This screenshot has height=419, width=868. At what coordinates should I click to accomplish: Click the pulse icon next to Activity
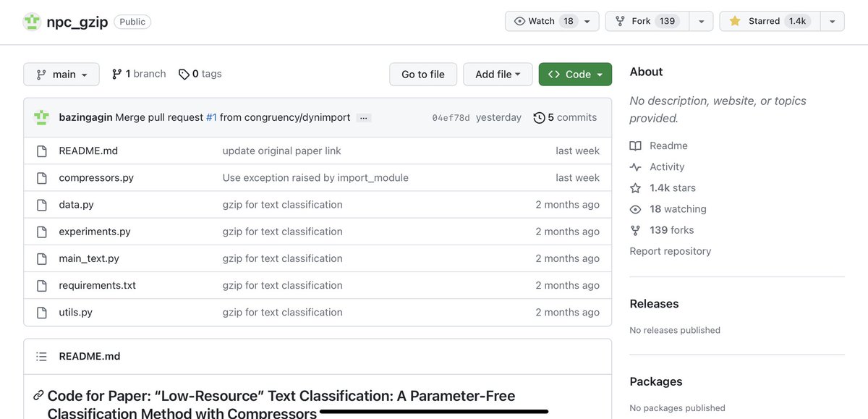point(635,166)
